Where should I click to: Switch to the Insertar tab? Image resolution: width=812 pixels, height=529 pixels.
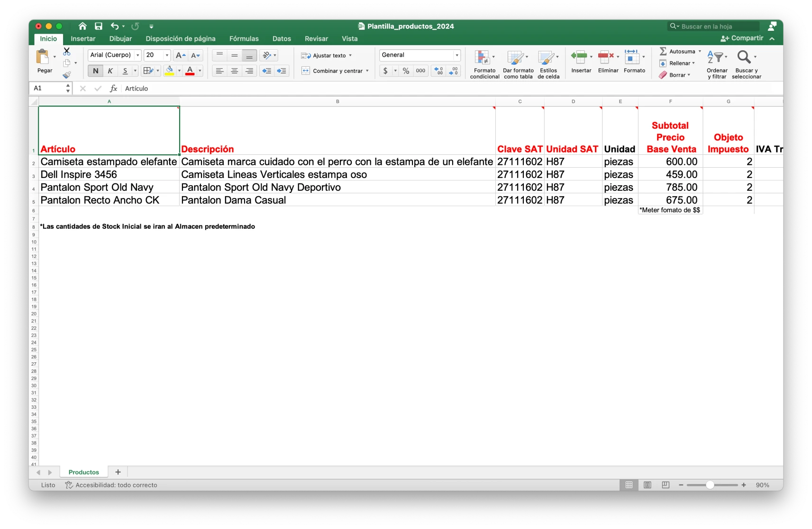click(83, 39)
